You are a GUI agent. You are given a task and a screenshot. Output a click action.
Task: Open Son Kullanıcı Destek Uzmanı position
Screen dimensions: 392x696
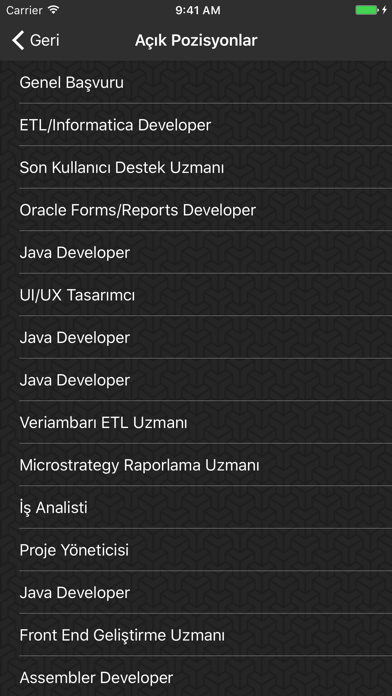[196, 168]
